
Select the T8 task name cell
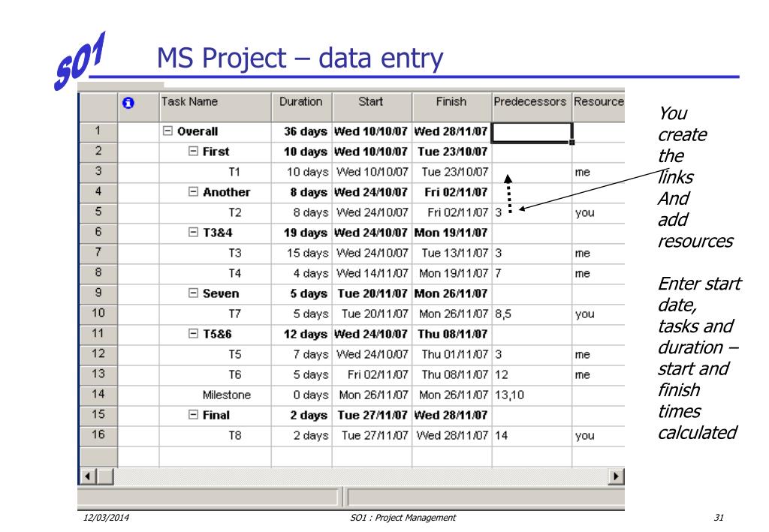coord(216,435)
